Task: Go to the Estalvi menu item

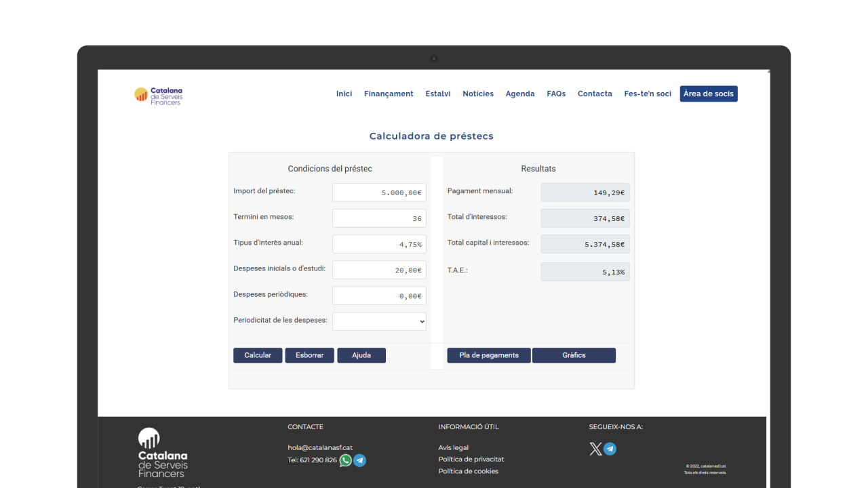Action: pyautogui.click(x=438, y=94)
